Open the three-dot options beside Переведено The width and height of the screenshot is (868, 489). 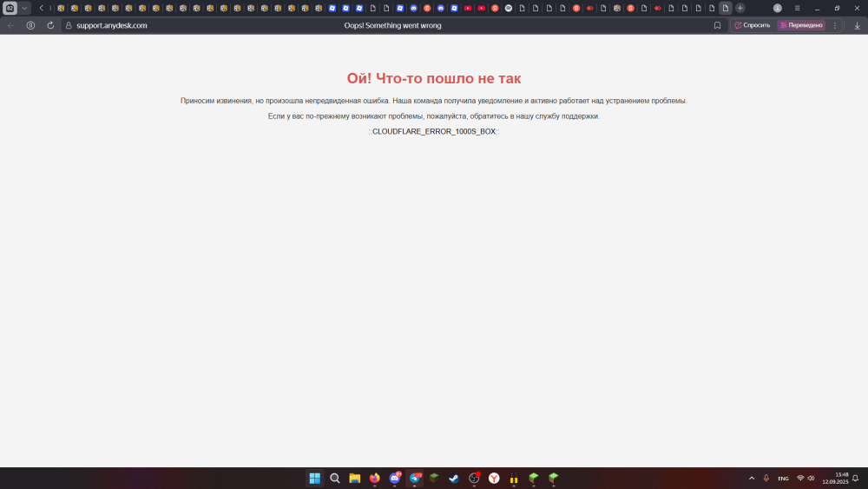click(835, 25)
